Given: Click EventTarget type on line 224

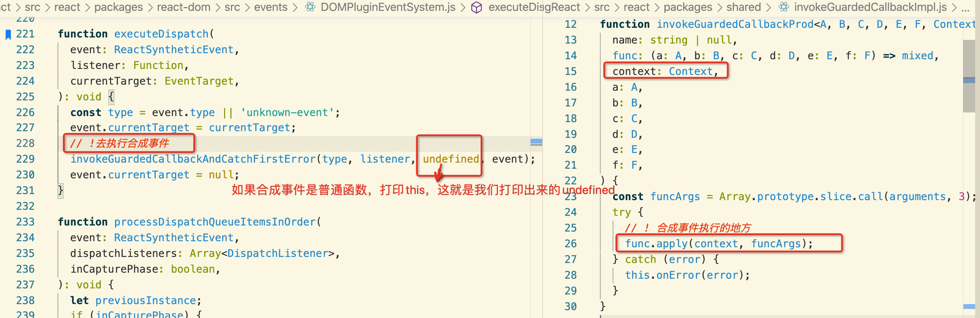Looking at the screenshot, I should click(199, 81).
